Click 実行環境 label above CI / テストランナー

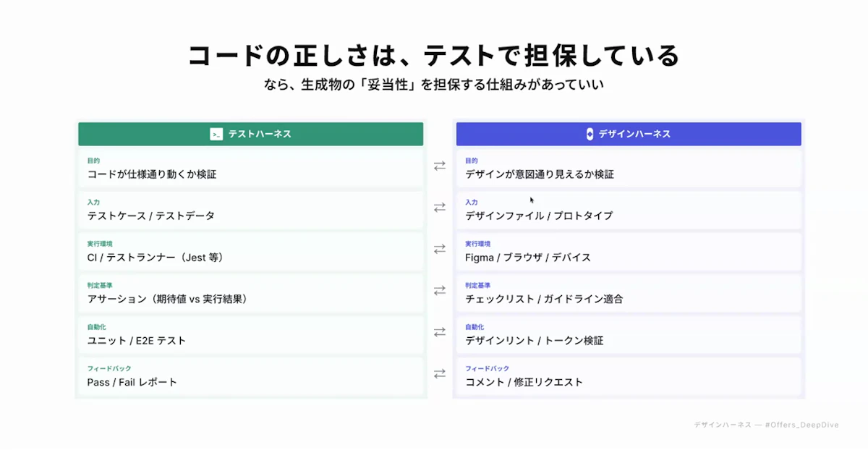point(100,244)
